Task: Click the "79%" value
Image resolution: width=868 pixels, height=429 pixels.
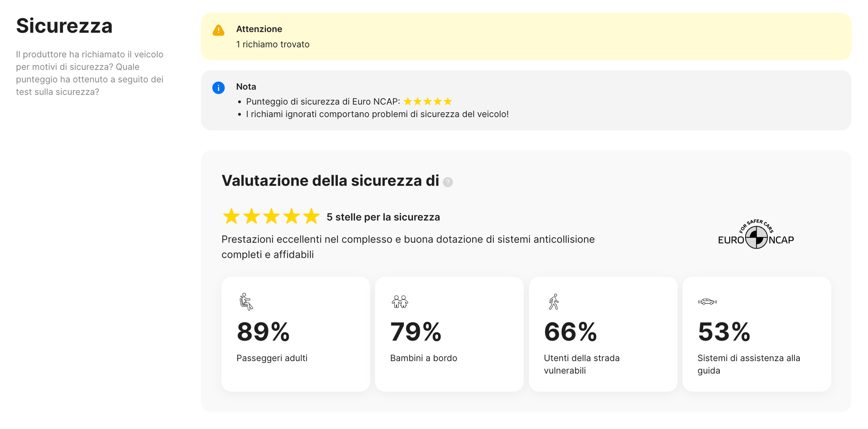Action: click(x=416, y=332)
